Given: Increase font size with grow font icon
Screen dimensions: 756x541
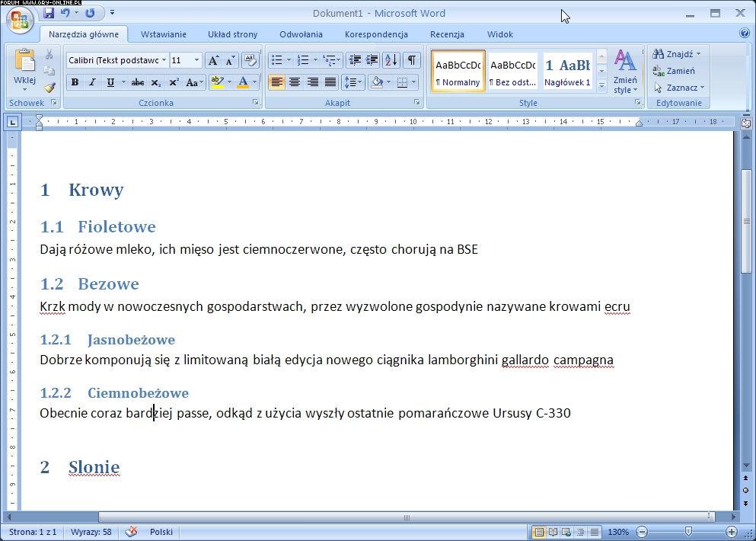Looking at the screenshot, I should coord(212,60).
